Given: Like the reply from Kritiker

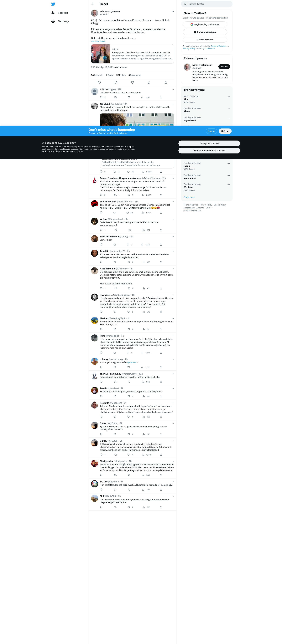Looking at the screenshot, I should [x=129, y=97].
